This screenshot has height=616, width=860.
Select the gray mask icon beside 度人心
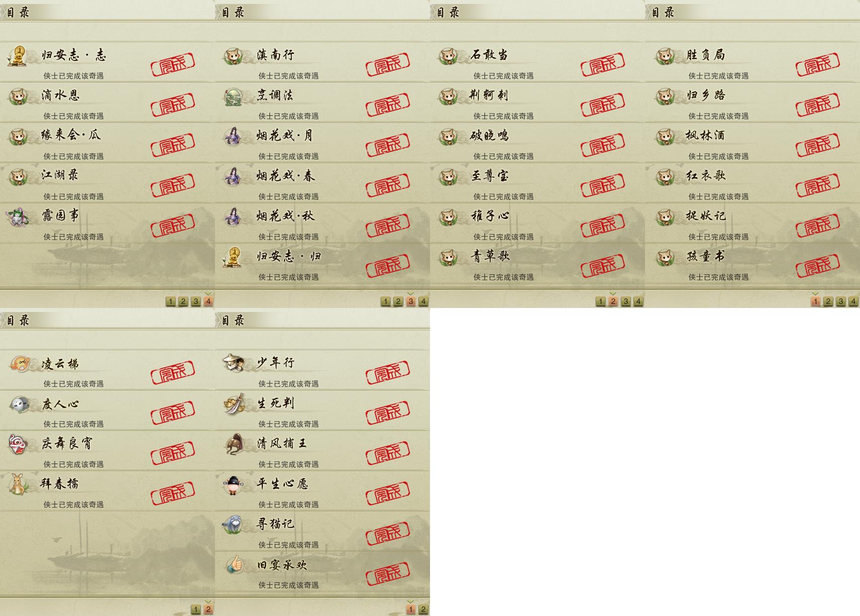(19, 404)
